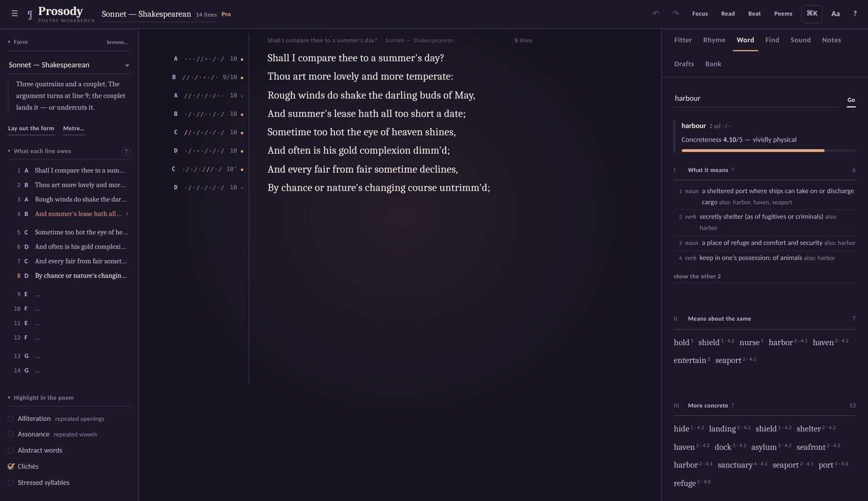Open the Poems list
Viewport: 868px width, 501px height.
(x=783, y=14)
